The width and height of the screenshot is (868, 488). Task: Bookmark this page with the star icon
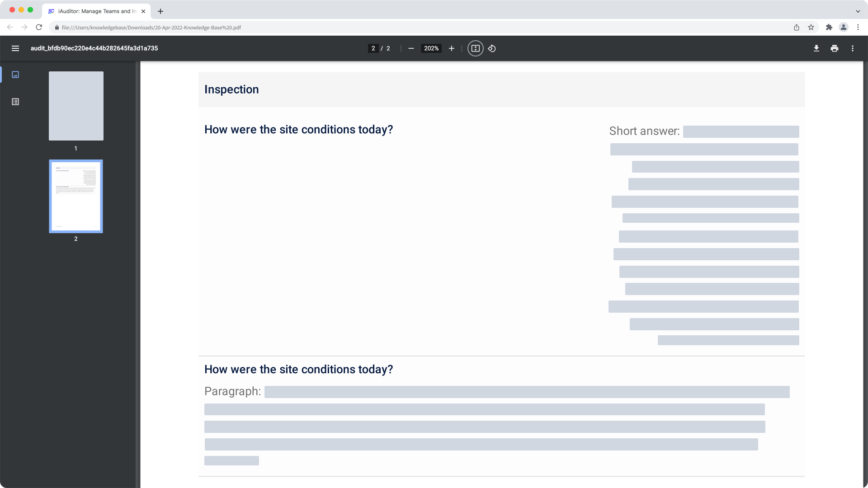(810, 27)
